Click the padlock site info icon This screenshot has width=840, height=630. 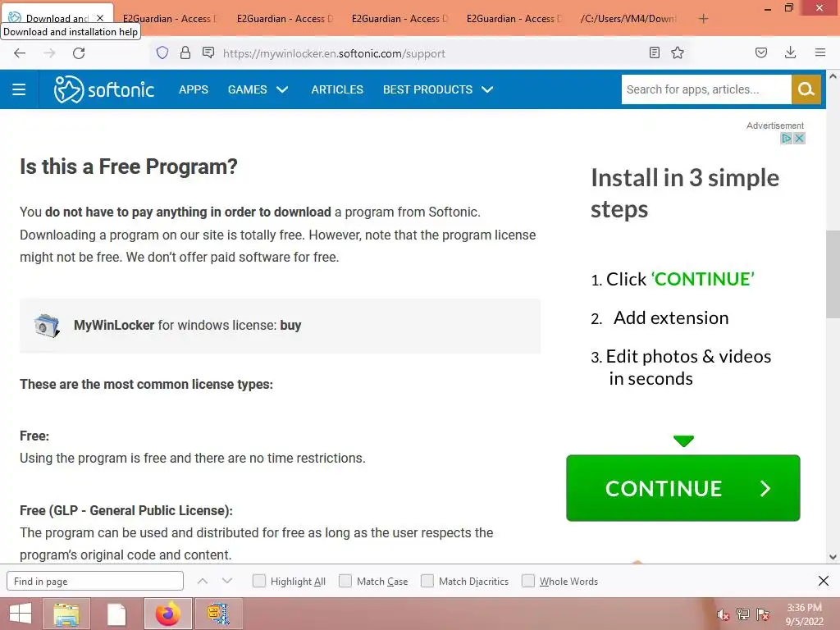[185, 52]
